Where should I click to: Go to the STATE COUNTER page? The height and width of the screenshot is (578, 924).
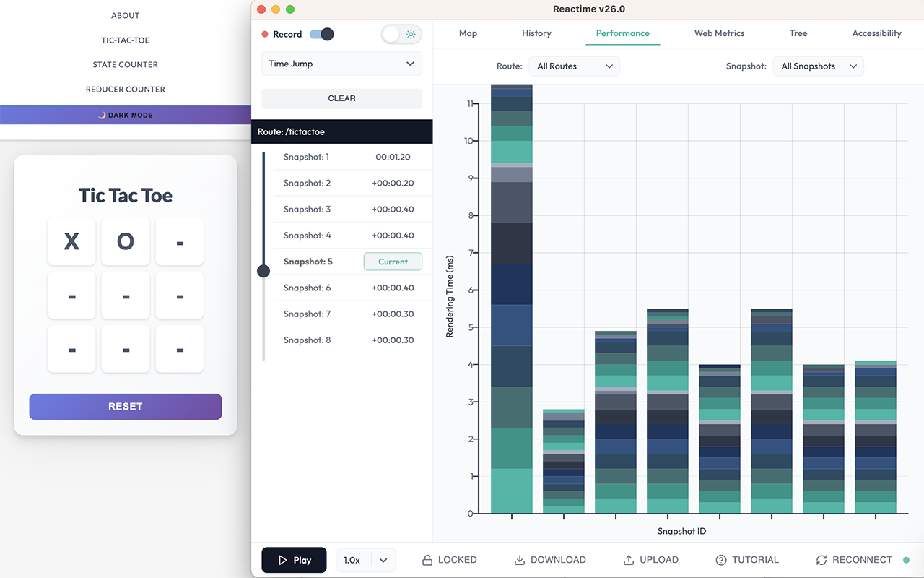126,65
